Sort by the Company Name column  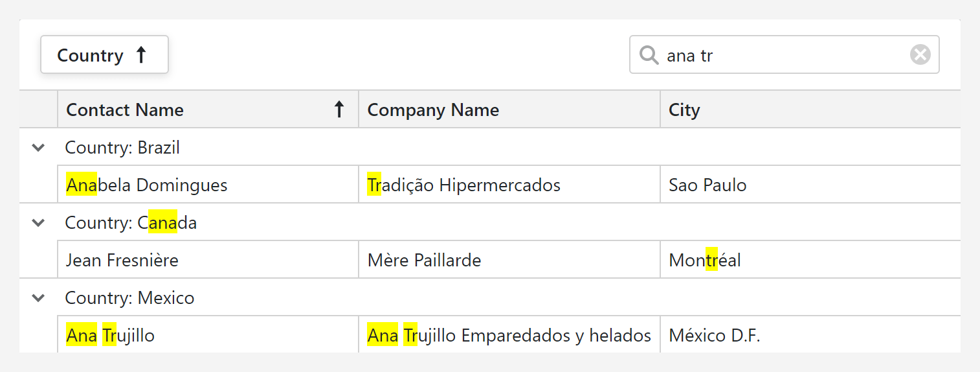(x=433, y=110)
